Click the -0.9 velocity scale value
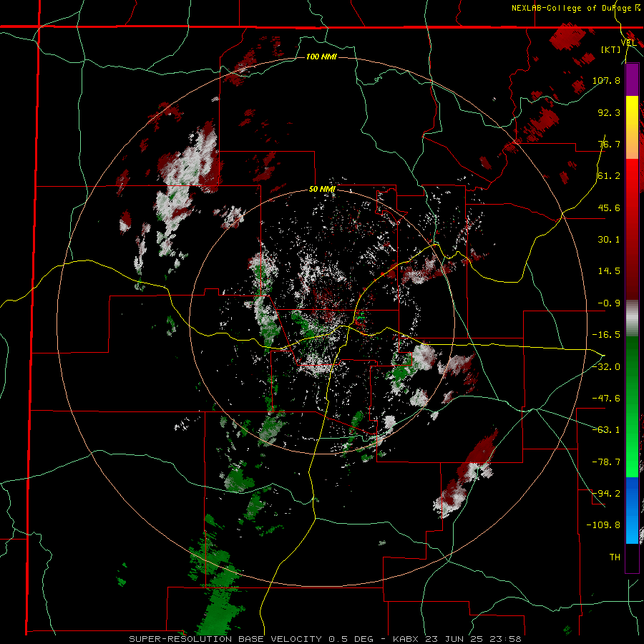644x644 pixels. point(609,303)
